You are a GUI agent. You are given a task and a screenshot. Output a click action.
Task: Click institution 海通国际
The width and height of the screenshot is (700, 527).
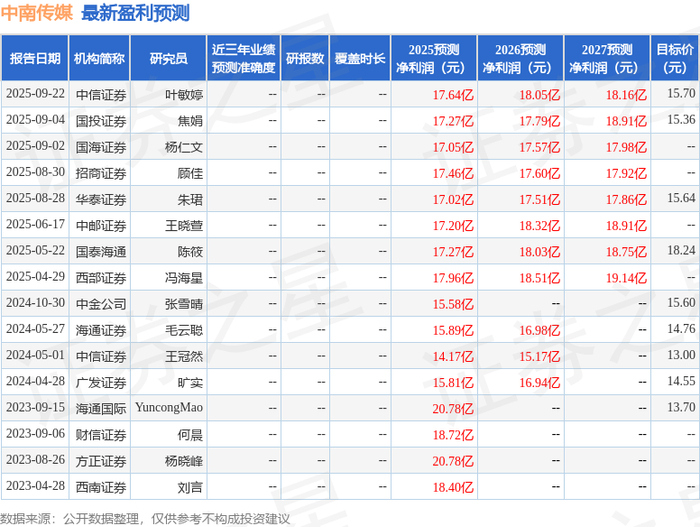[101, 409]
